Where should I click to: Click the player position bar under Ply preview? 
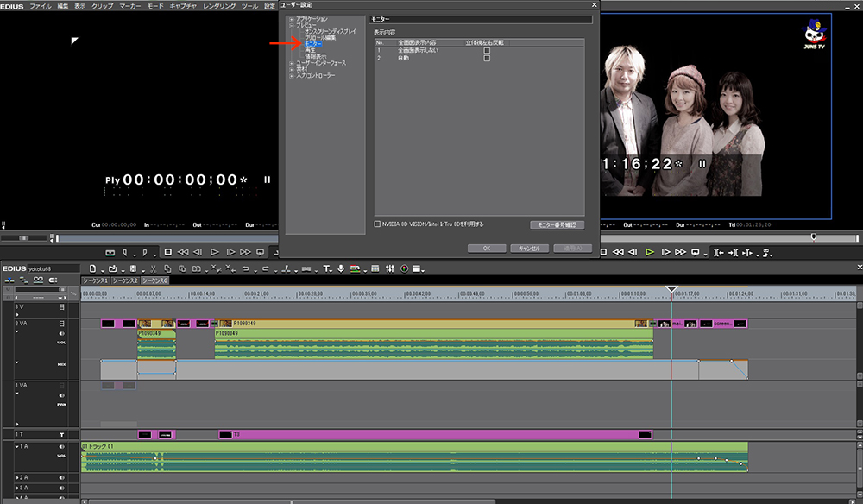(x=167, y=238)
